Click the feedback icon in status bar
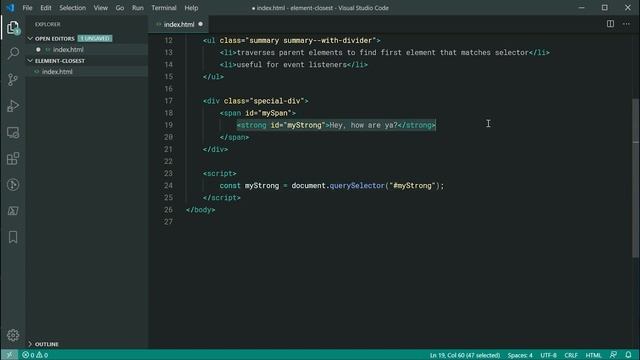The height and width of the screenshot is (360, 640). pyautogui.click(x=613, y=355)
